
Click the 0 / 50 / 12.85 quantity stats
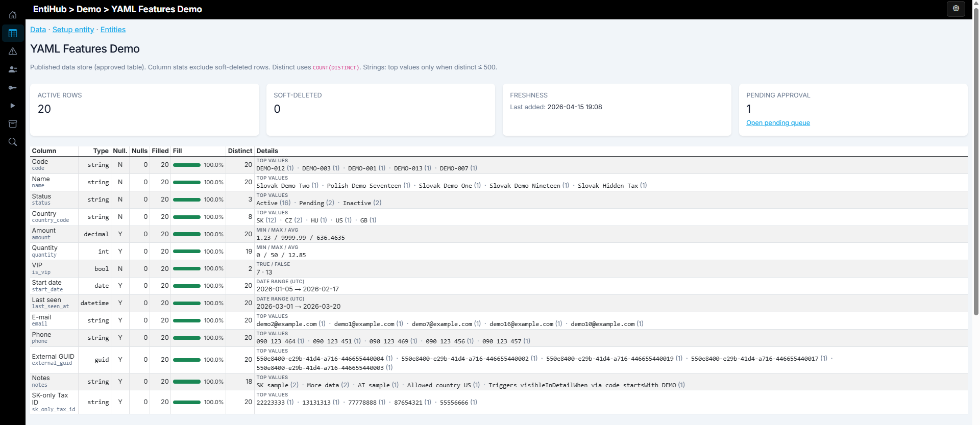pyautogui.click(x=281, y=255)
